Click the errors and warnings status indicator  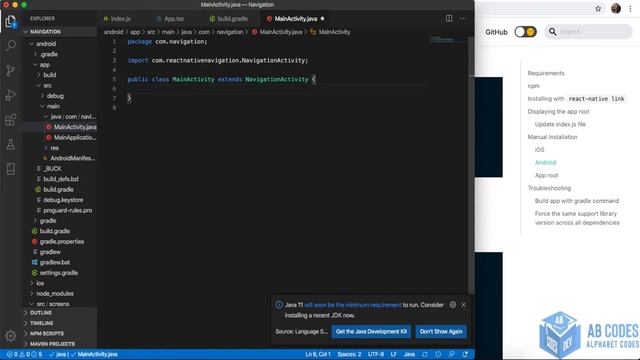pyautogui.click(x=24, y=354)
